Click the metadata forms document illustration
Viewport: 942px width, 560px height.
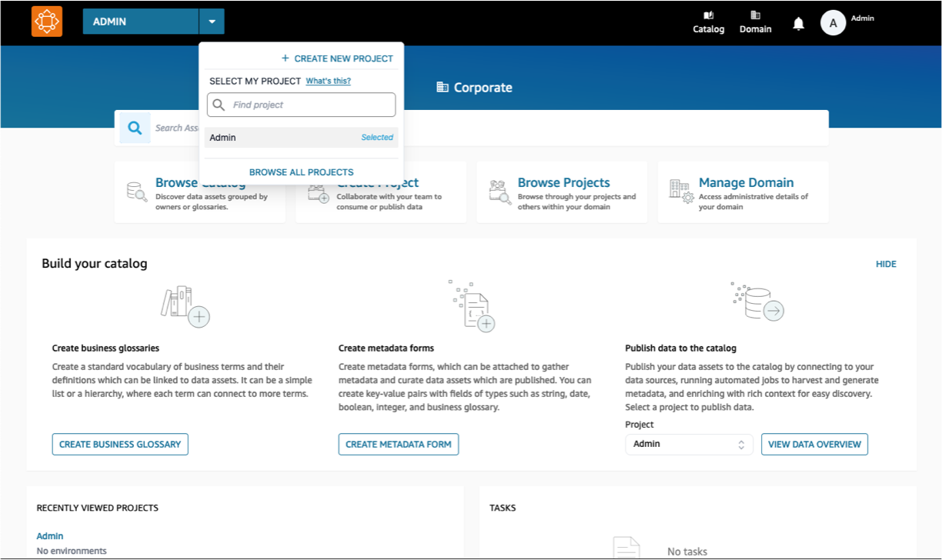[472, 306]
